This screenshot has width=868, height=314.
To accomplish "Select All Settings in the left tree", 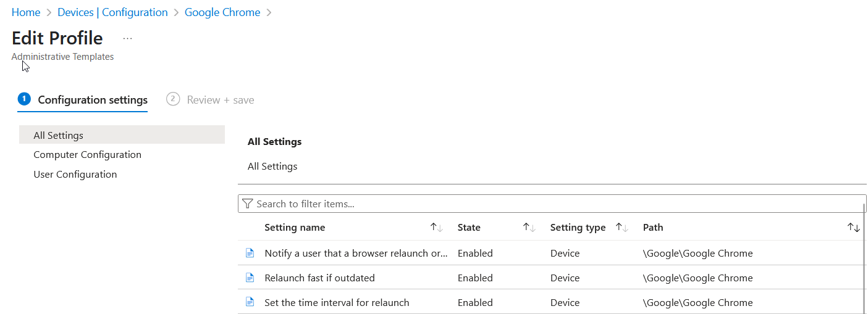I will point(58,135).
